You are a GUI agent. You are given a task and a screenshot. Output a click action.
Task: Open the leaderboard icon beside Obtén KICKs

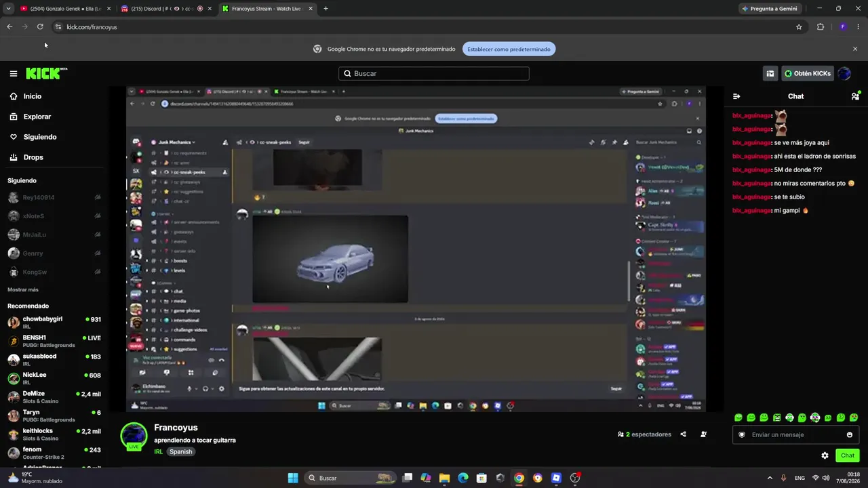pos(770,73)
